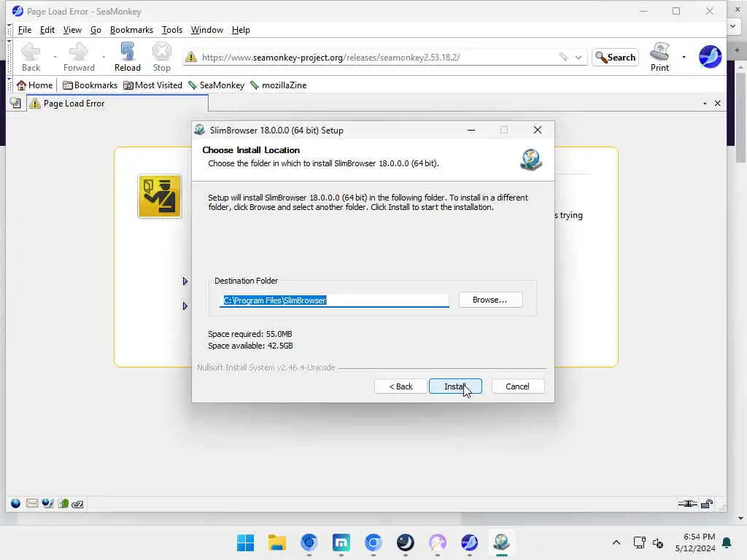Open Mail & Newsgroups status bar icon
This screenshot has height=560, width=747.
[32, 503]
